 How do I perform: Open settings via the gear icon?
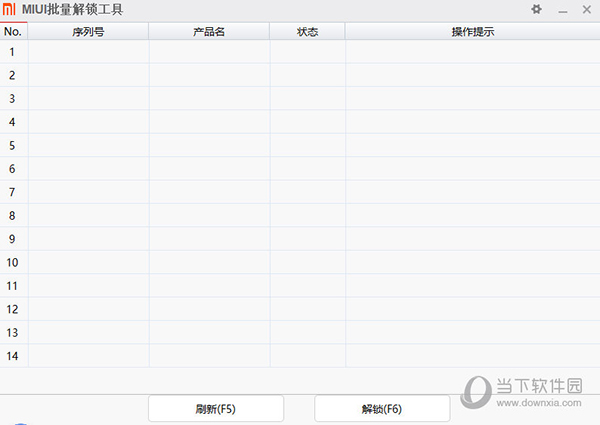pos(536,9)
